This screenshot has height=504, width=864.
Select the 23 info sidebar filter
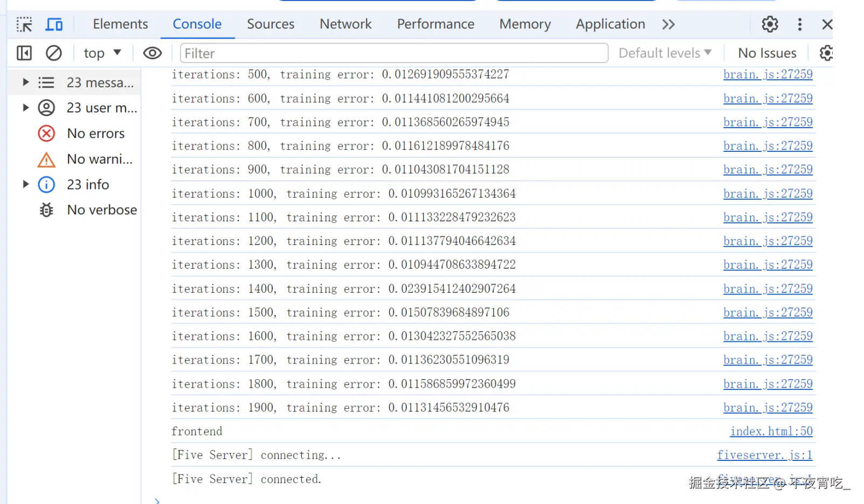[74, 185]
